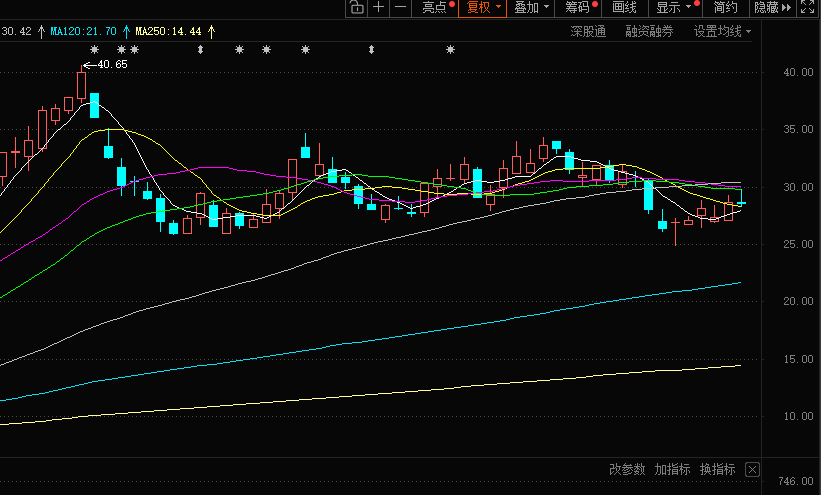Click the 15.00 price axis label
Viewport: 821px width, 495px height.
(x=798, y=359)
